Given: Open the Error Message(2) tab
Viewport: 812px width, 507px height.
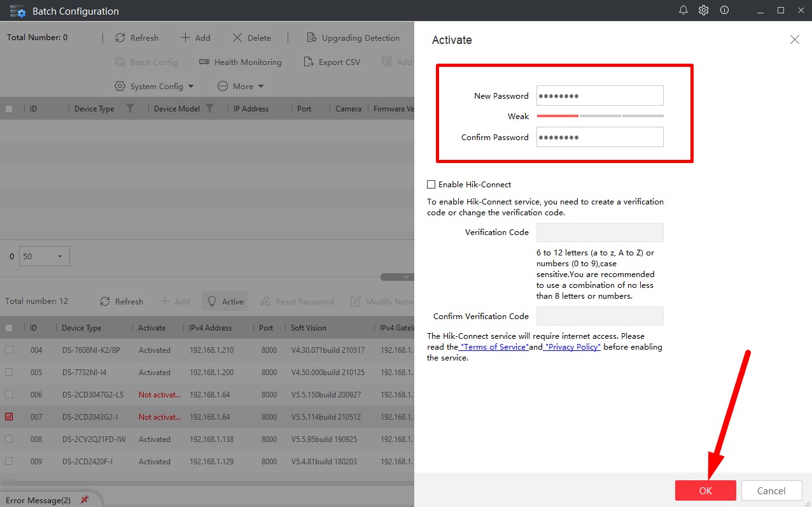Looking at the screenshot, I should (38, 500).
